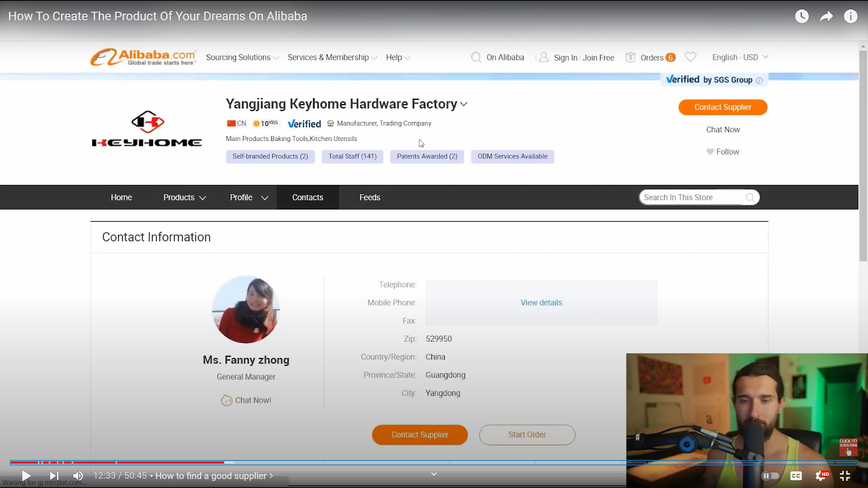Click the Follow heart icon

710,152
